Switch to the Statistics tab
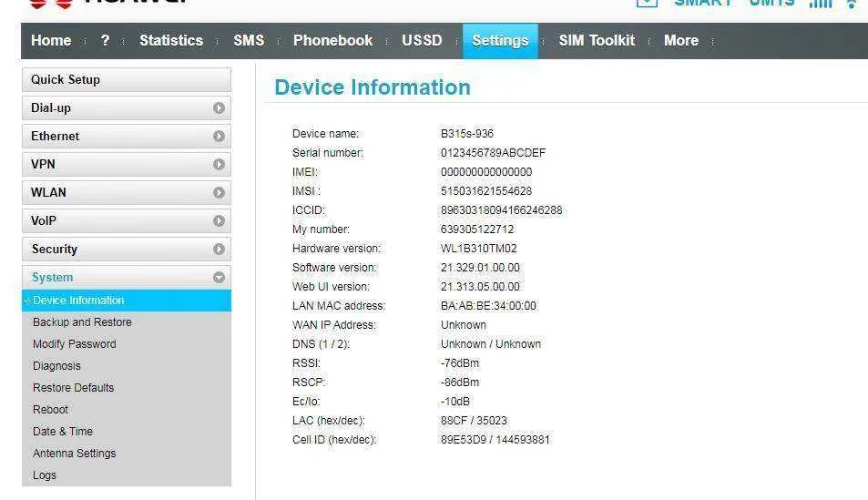 pos(171,40)
